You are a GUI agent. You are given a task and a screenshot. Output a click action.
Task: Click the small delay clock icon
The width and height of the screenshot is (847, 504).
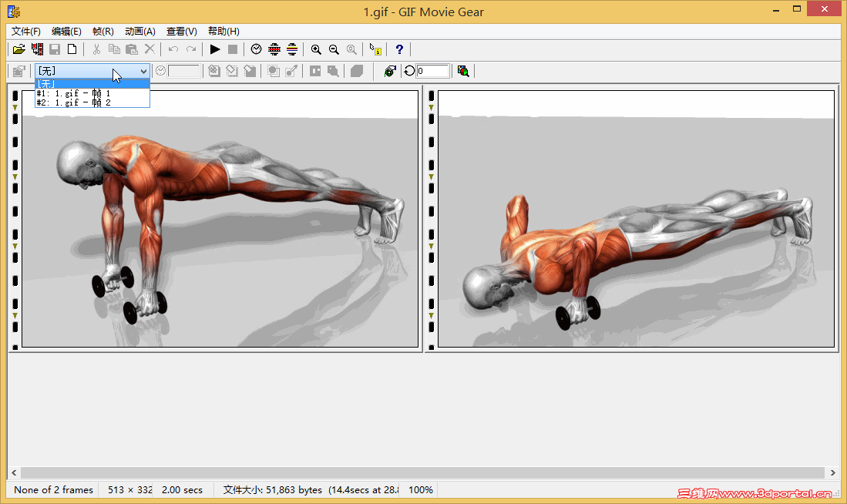click(x=160, y=72)
